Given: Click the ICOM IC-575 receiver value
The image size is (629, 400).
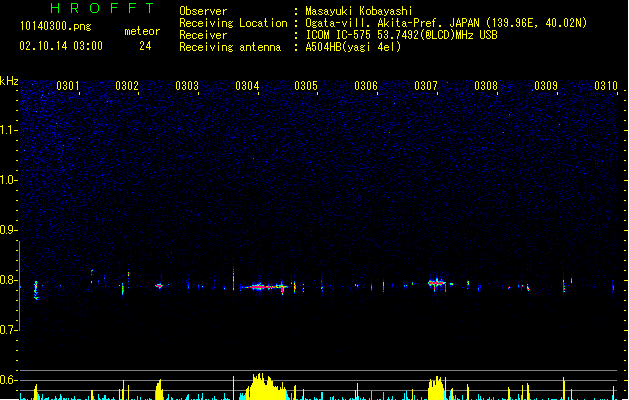Looking at the screenshot, I should pos(401,35).
